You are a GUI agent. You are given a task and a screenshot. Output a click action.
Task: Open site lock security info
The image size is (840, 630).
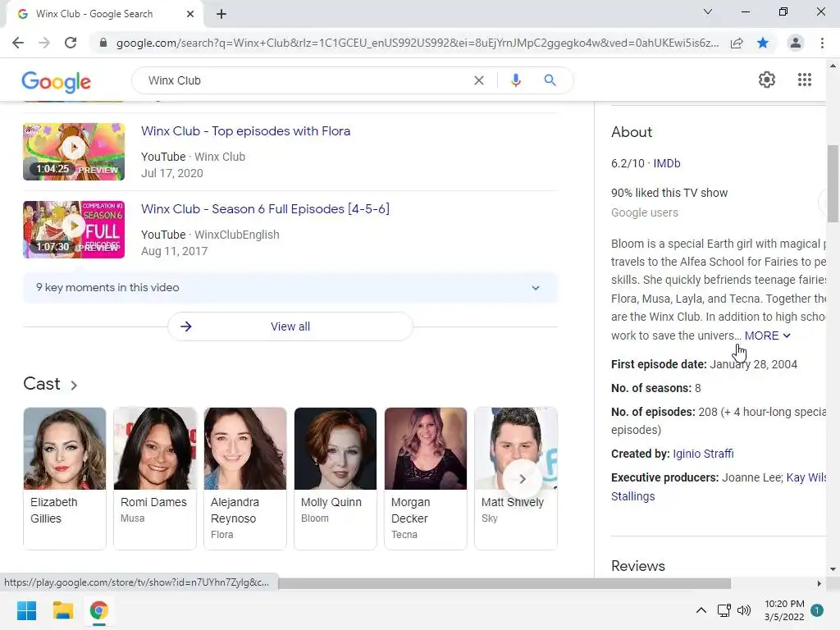click(103, 43)
